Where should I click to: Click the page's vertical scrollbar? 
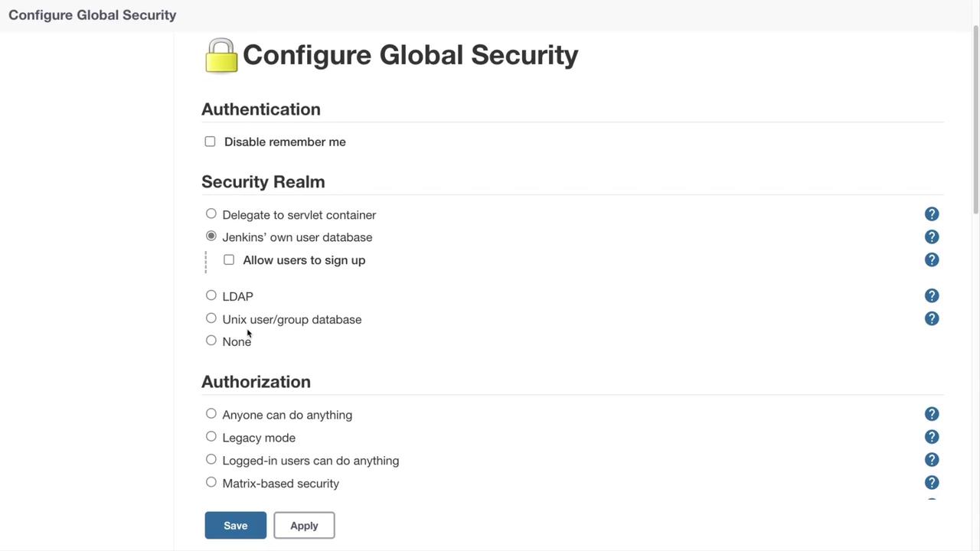[x=975, y=122]
